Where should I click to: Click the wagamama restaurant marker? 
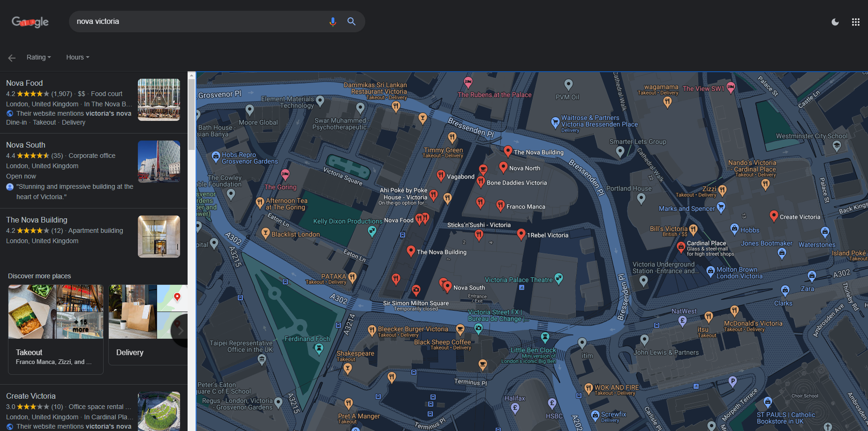pos(667,102)
